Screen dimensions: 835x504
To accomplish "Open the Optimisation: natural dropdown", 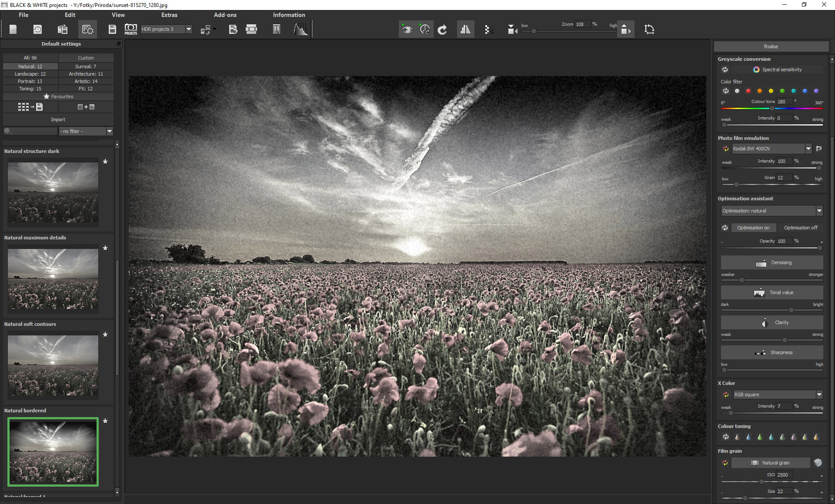I will [819, 211].
